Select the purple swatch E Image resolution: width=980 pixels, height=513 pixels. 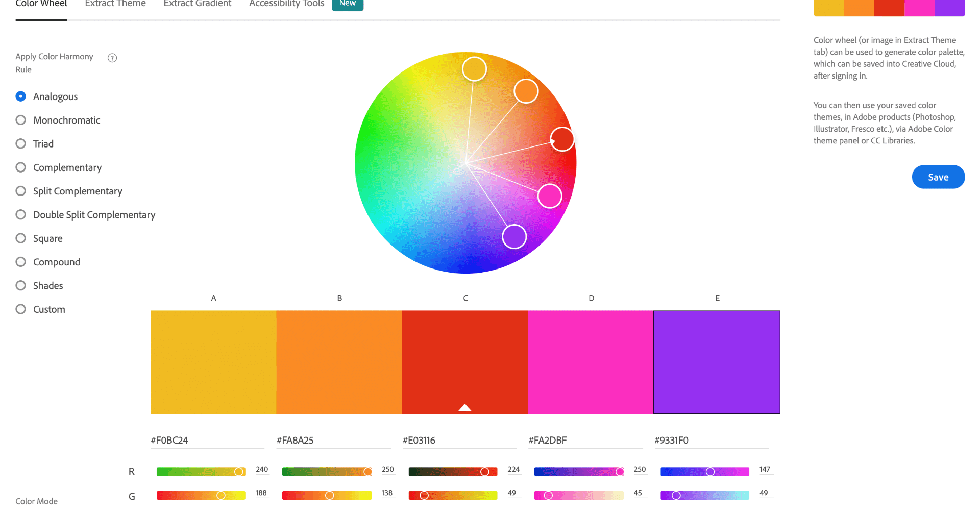click(x=717, y=362)
